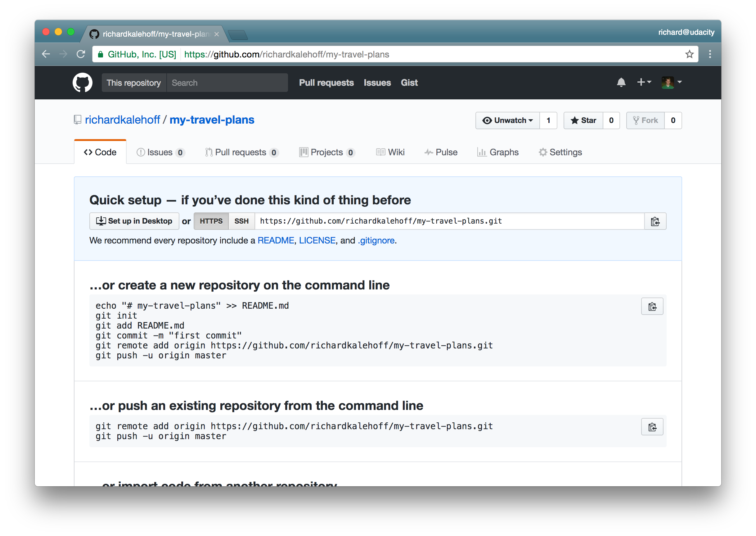This screenshot has width=756, height=536.
Task: Open the notifications bell
Action: point(621,82)
